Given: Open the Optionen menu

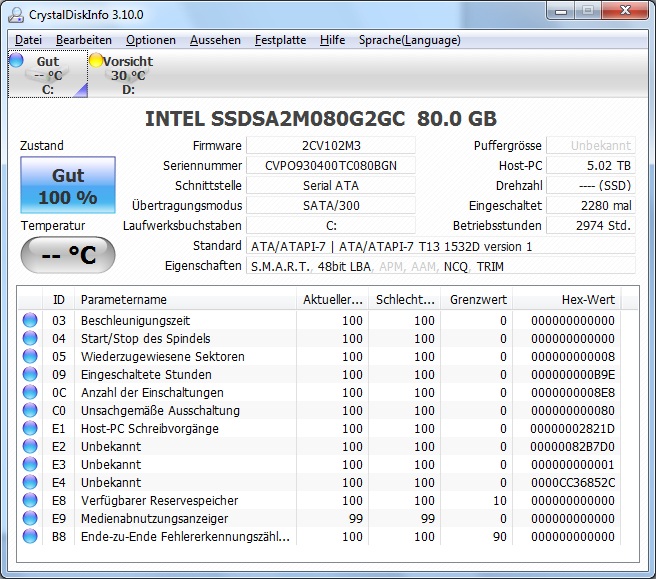Looking at the screenshot, I should coord(151,40).
